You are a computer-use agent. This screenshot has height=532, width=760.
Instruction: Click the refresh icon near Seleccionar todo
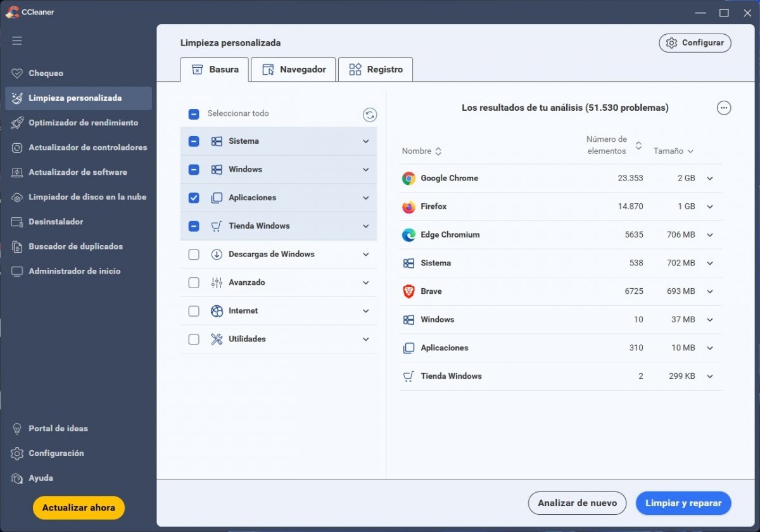point(370,114)
